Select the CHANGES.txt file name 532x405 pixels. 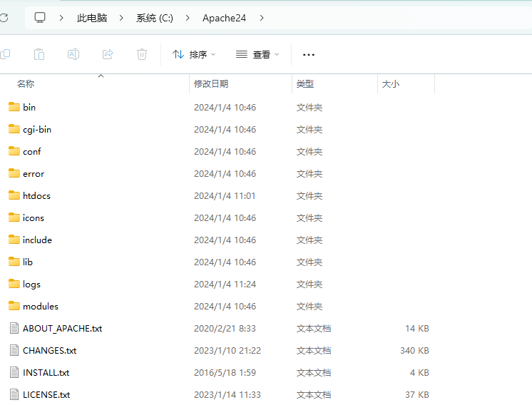tap(49, 350)
